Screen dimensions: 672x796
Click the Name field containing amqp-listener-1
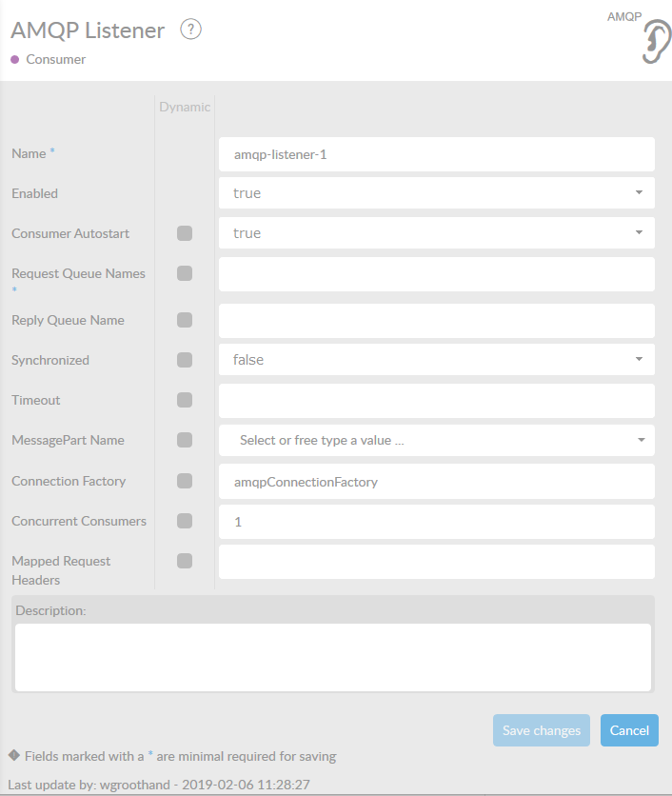pos(436,154)
